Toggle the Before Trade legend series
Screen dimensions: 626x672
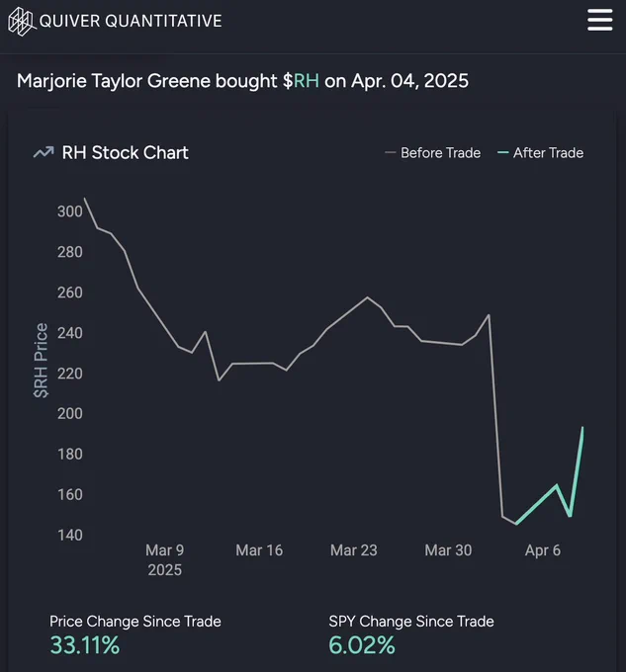(432, 152)
